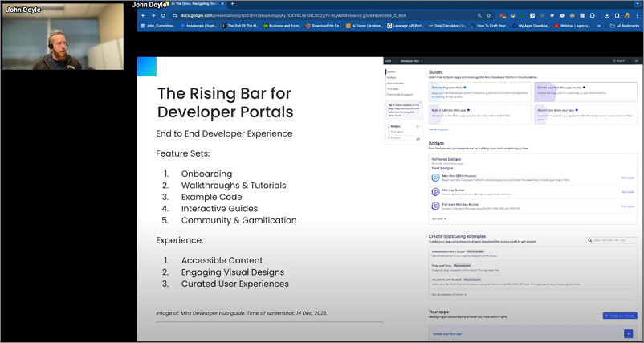Click the Miro Web SDK Enthusiast badge icon
Image resolution: width=644 pixels, height=343 pixels.
tap(435, 178)
